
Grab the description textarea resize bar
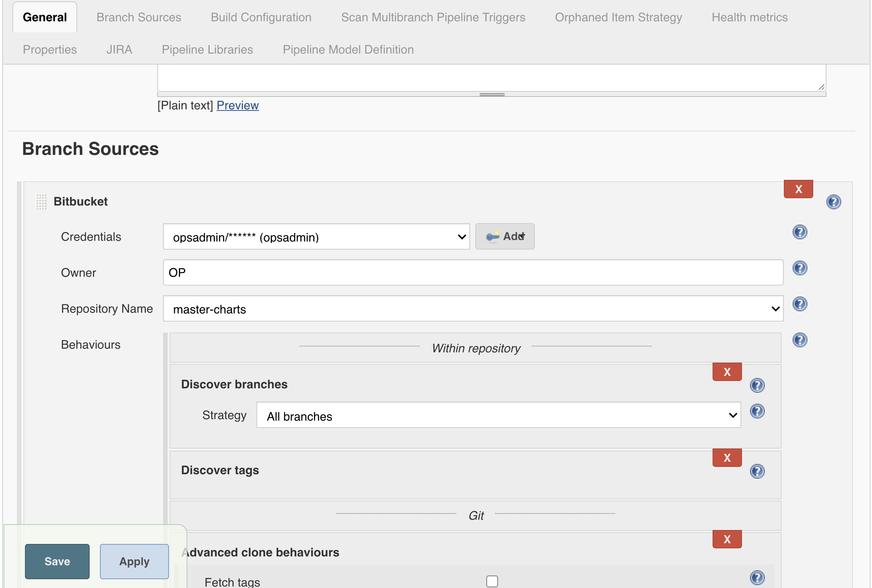(x=491, y=94)
